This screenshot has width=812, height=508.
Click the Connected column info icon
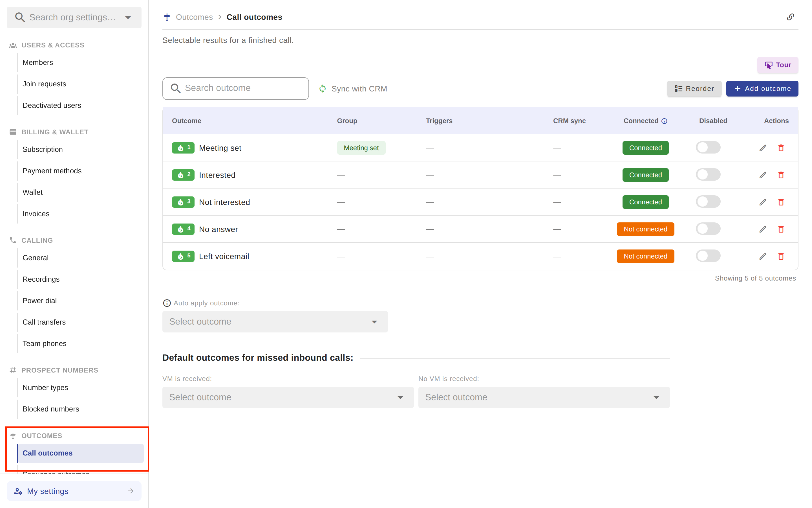click(664, 121)
